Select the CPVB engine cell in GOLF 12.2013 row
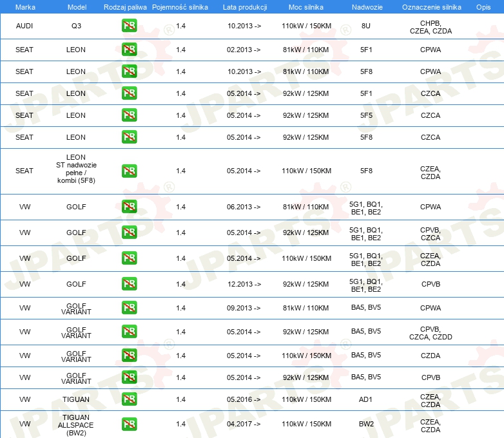 pyautogui.click(x=431, y=284)
